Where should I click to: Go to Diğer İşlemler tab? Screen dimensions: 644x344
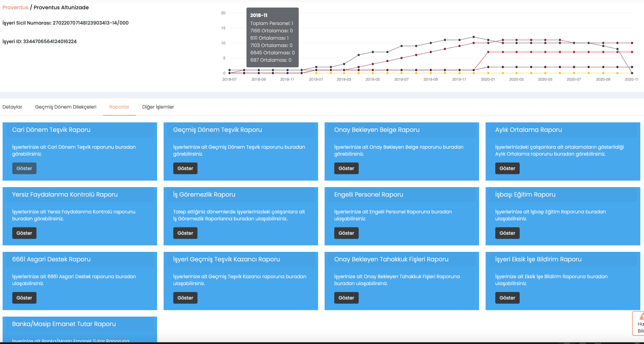[158, 107]
